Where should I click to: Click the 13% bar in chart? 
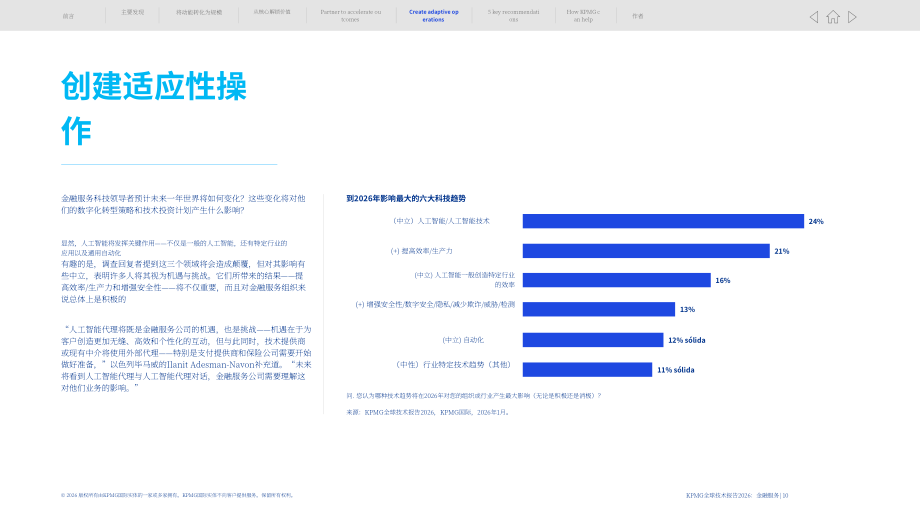(x=598, y=309)
